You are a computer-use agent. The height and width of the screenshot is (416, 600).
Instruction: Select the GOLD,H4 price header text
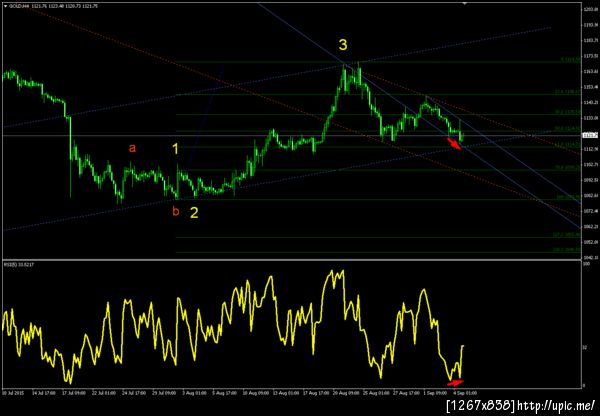[x=54, y=6]
